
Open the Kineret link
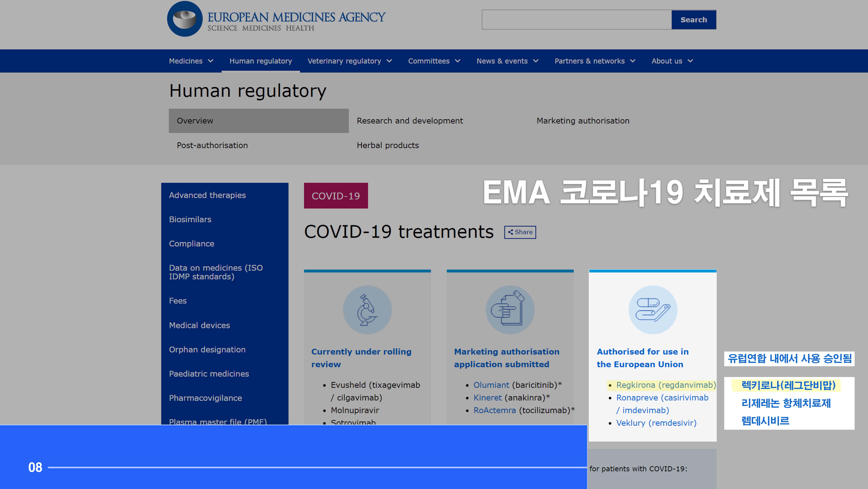[488, 398]
